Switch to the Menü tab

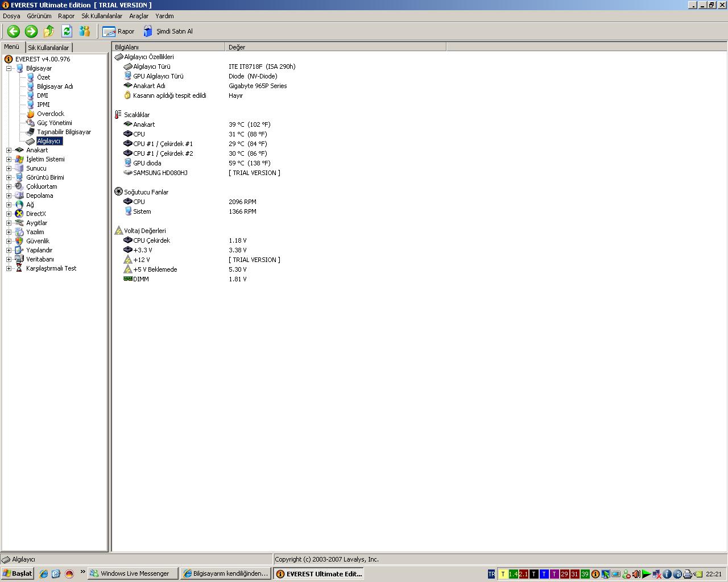point(12,47)
